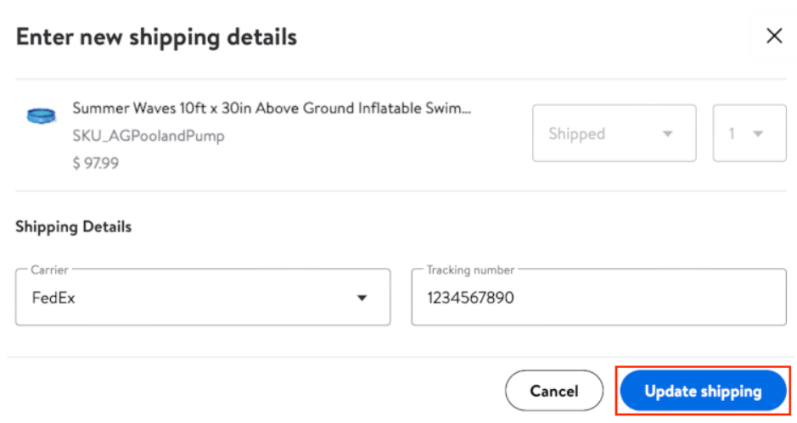The width and height of the screenshot is (797, 423).
Task: Click the blue pool product thumbnail
Action: click(41, 116)
